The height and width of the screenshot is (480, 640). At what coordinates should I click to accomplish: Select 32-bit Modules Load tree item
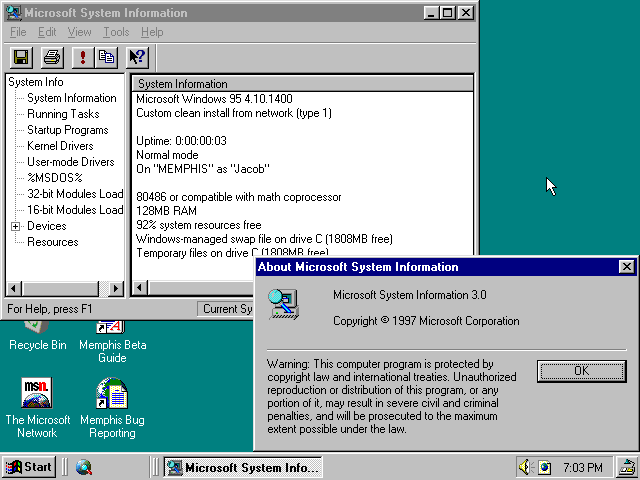click(x=75, y=194)
